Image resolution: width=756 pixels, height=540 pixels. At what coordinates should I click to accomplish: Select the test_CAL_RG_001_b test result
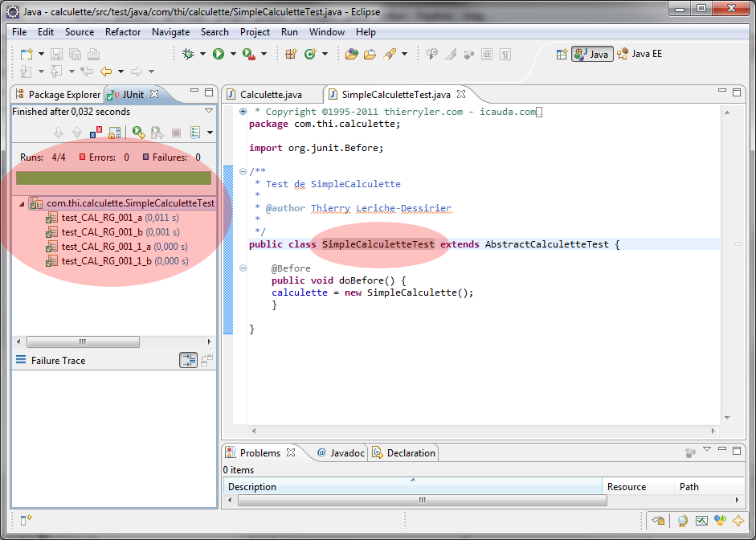(x=102, y=232)
